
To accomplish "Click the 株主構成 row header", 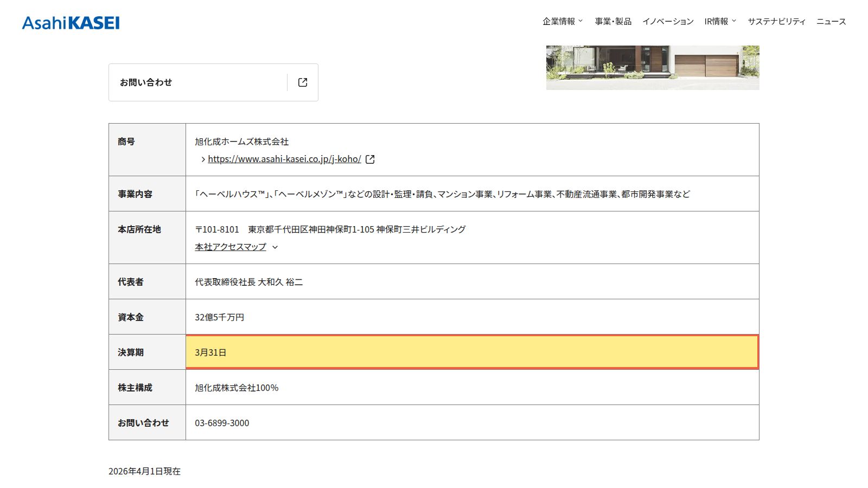I will pyautogui.click(x=147, y=387).
